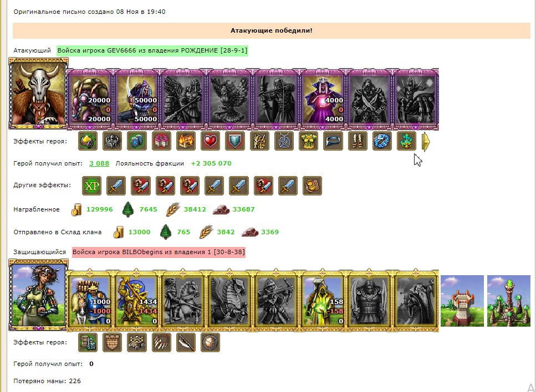Screen dimensions: 536x392
Task: Click the purple mage unit with 4000 troops
Action: pos(323,99)
